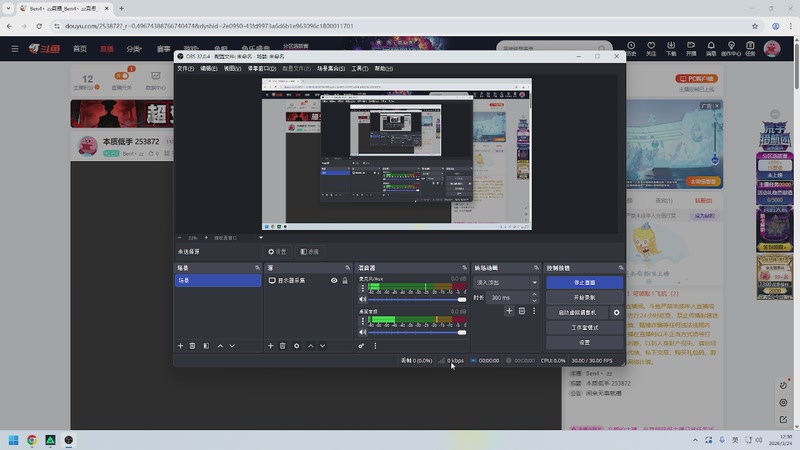The image size is (800, 450).
Task: Open the fade transition dropdown
Action: coord(506,282)
